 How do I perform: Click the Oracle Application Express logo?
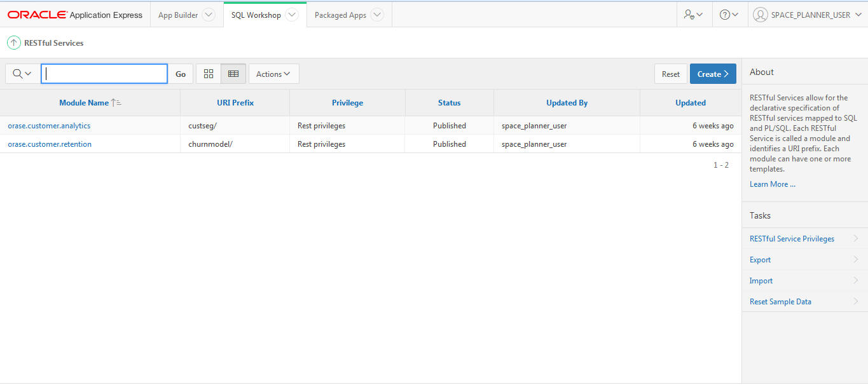point(75,15)
